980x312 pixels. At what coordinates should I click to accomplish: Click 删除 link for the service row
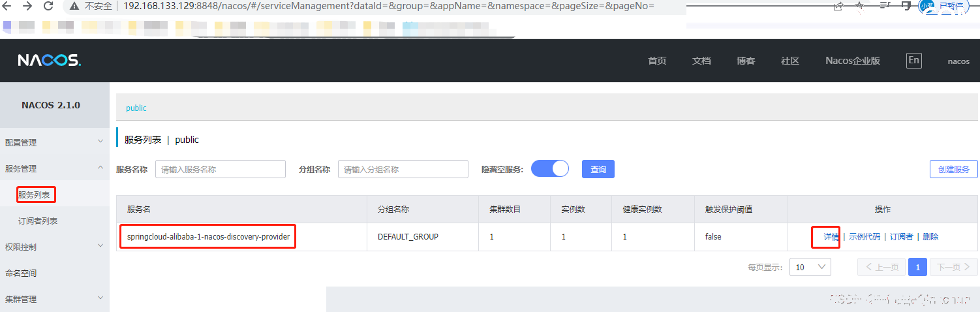coord(930,237)
